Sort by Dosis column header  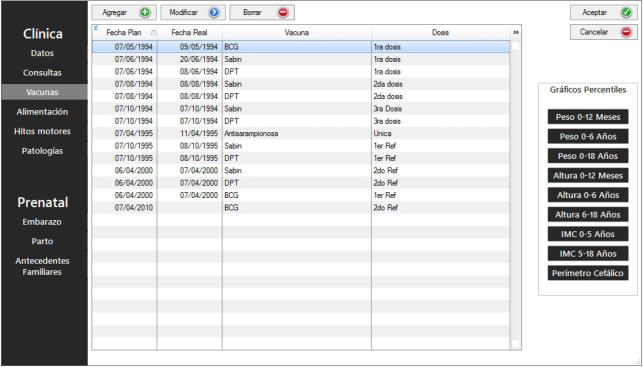pos(440,33)
